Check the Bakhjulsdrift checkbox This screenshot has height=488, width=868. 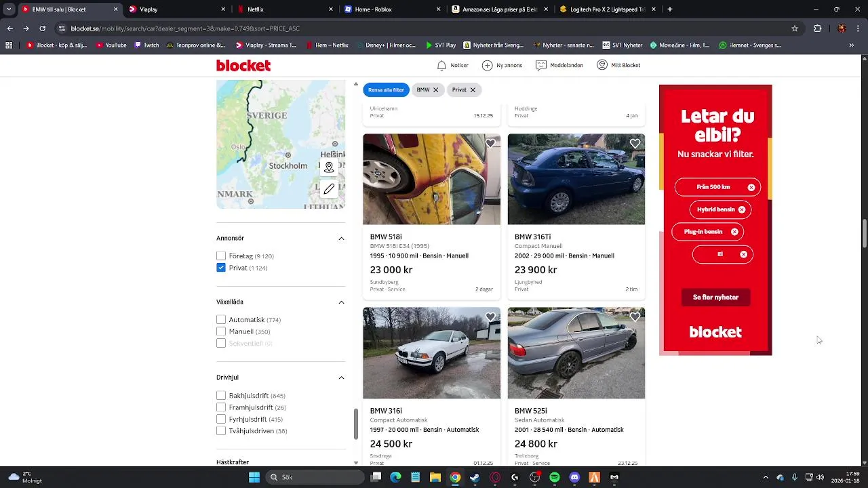click(221, 396)
